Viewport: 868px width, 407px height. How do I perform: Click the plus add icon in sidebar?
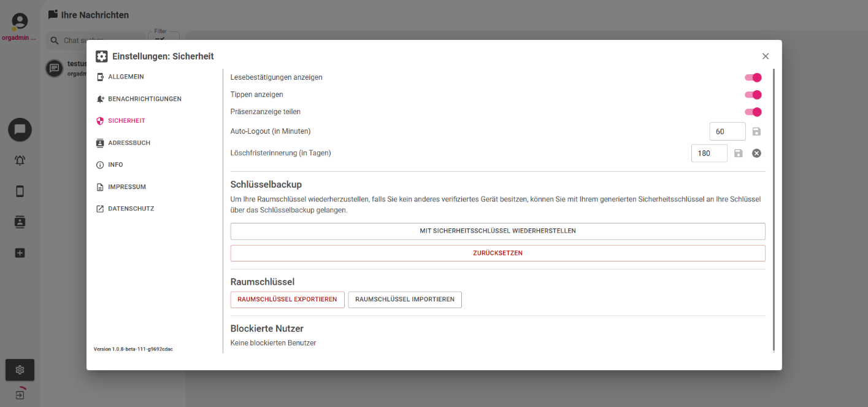coord(20,253)
